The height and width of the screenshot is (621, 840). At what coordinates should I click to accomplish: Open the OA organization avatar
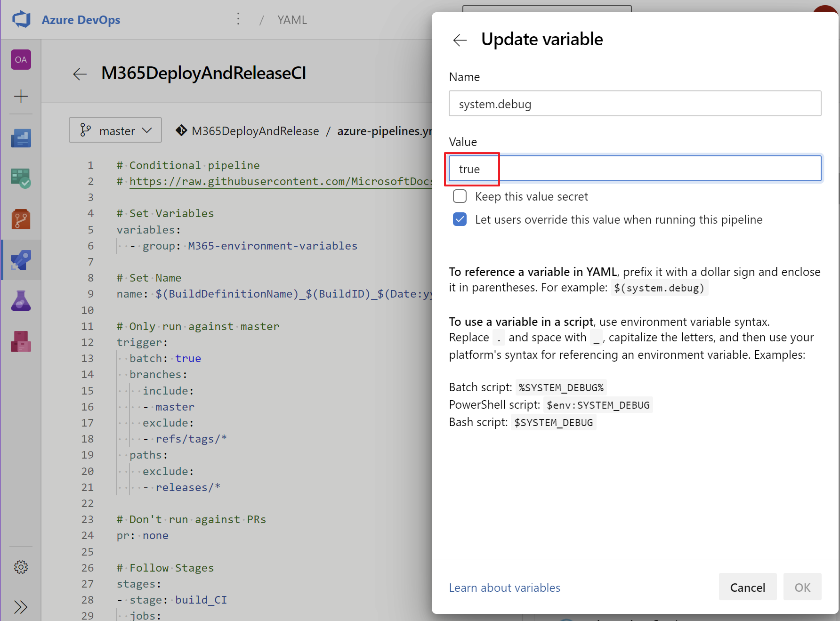21,60
